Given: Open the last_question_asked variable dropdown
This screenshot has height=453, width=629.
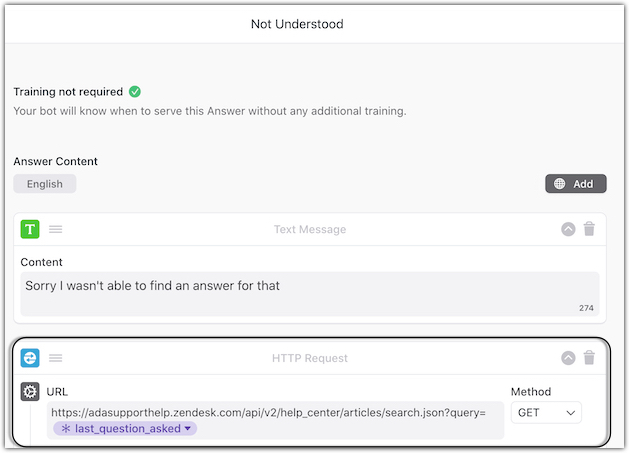Looking at the screenshot, I should pyautogui.click(x=188, y=429).
